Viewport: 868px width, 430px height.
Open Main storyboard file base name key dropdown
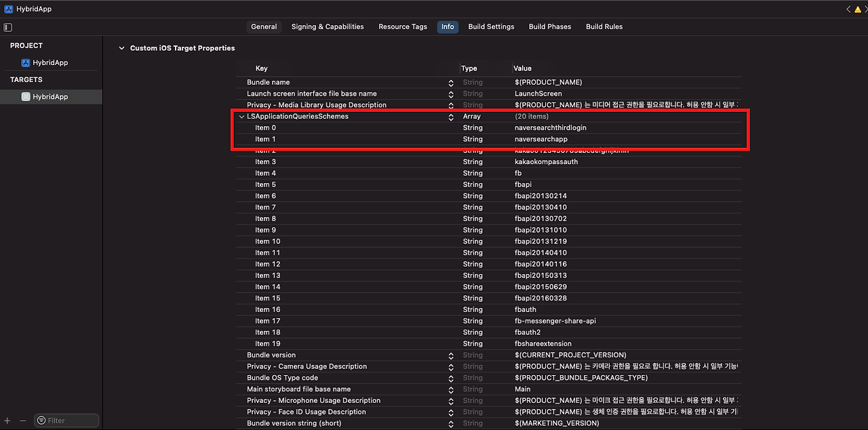(451, 389)
